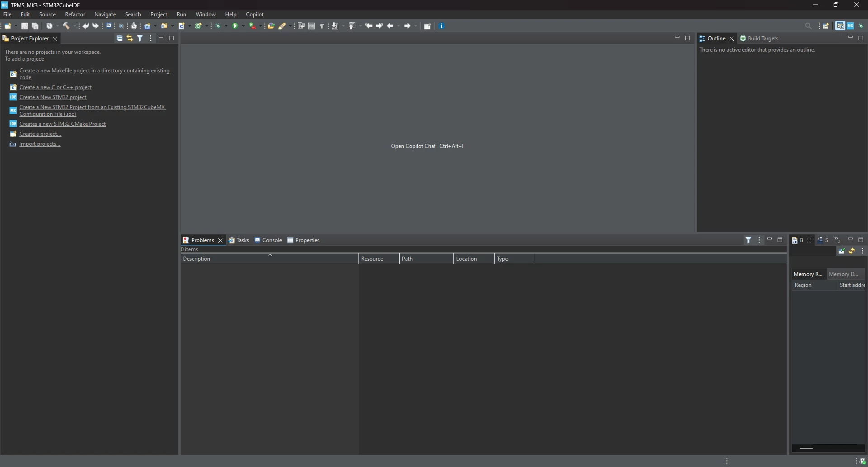Open the File menu

click(x=7, y=14)
